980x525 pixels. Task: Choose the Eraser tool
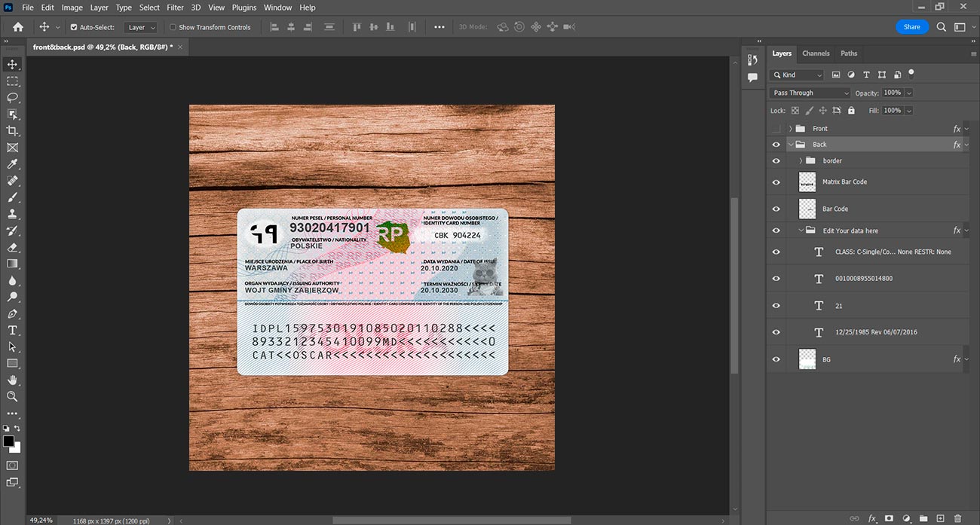[x=12, y=247]
